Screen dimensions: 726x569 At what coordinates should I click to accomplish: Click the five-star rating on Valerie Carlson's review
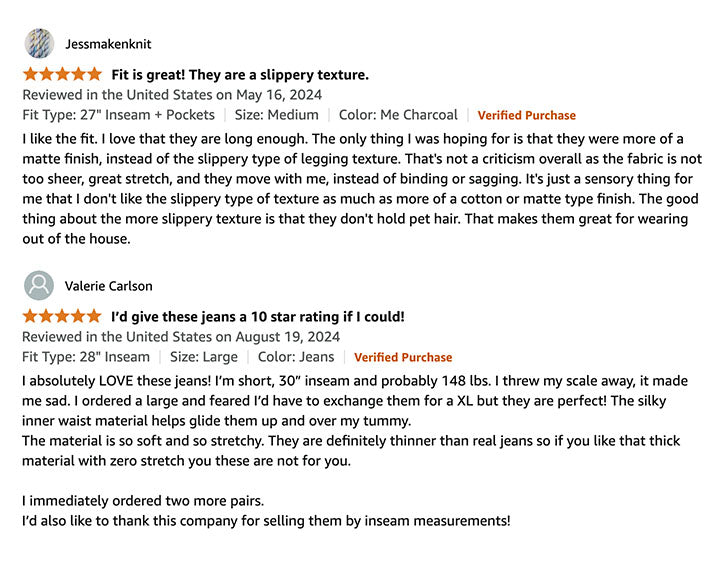(62, 316)
